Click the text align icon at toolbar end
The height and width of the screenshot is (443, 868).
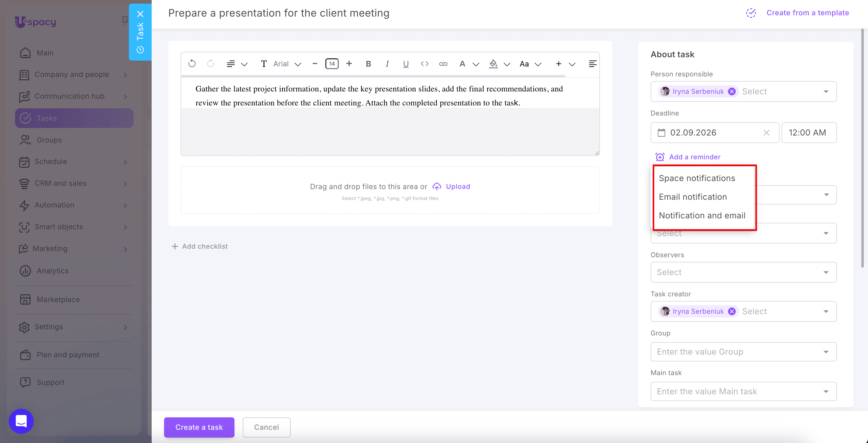point(592,64)
